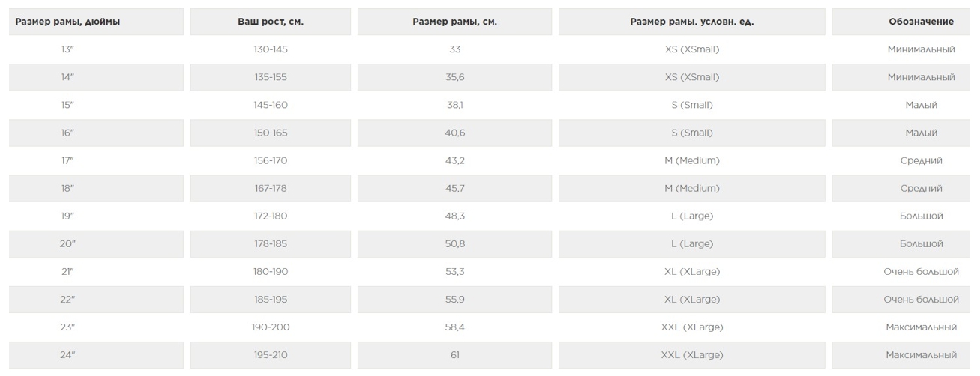Click the height range 190-200 cell
The width and height of the screenshot is (980, 376).
pyautogui.click(x=271, y=327)
